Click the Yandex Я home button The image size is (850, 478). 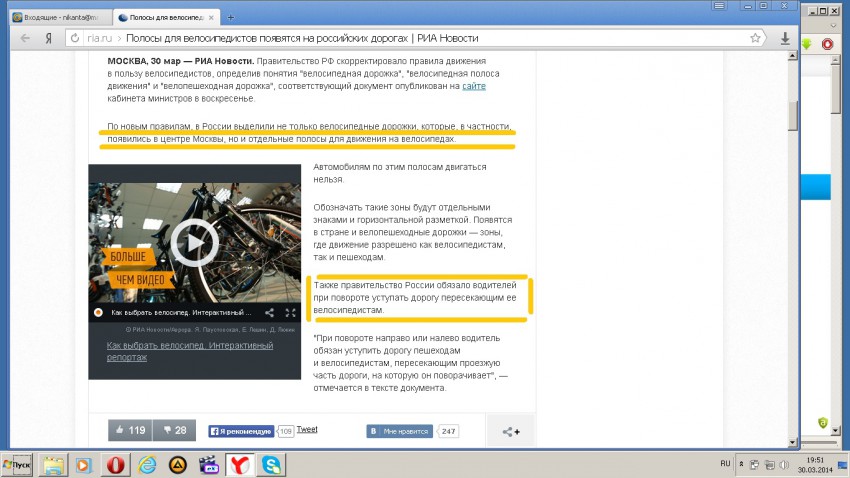[x=48, y=38]
